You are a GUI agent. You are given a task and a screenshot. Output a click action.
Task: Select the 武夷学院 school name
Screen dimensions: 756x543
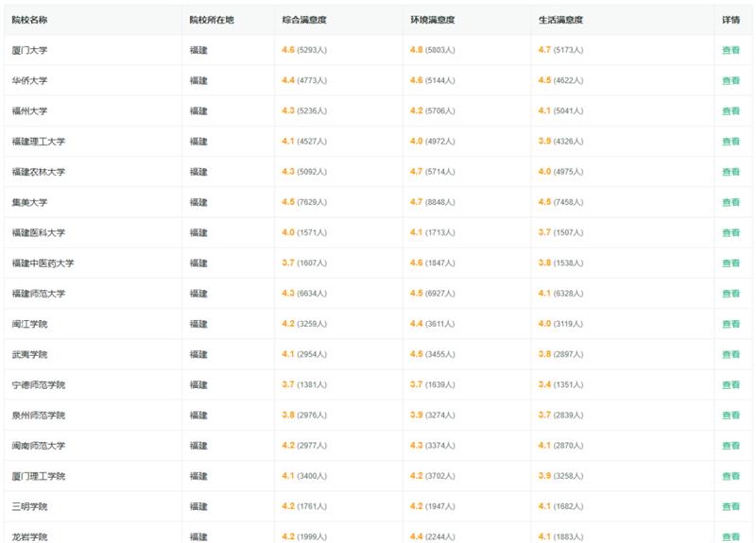pyautogui.click(x=29, y=354)
